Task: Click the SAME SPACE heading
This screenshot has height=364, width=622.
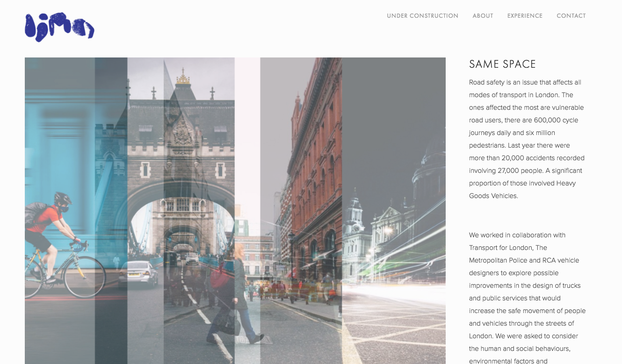Action: 502,64
